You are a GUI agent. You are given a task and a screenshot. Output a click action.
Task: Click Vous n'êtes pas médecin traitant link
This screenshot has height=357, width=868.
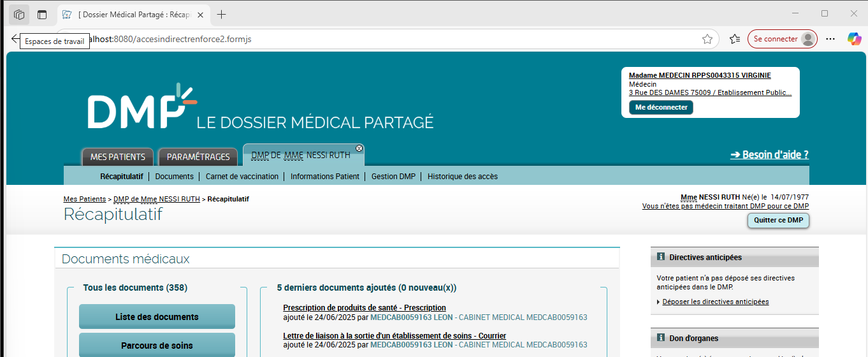point(725,206)
